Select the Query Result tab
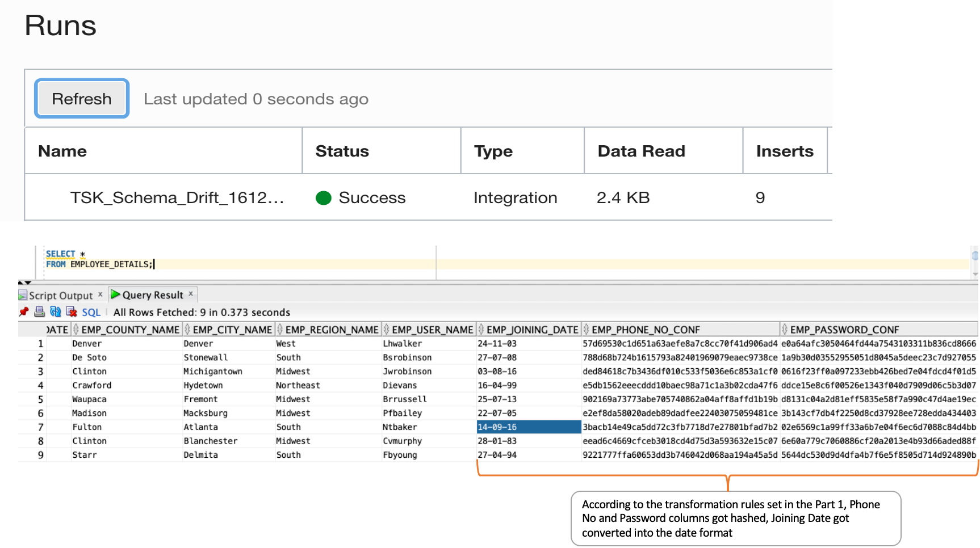The height and width of the screenshot is (548, 980). click(152, 295)
